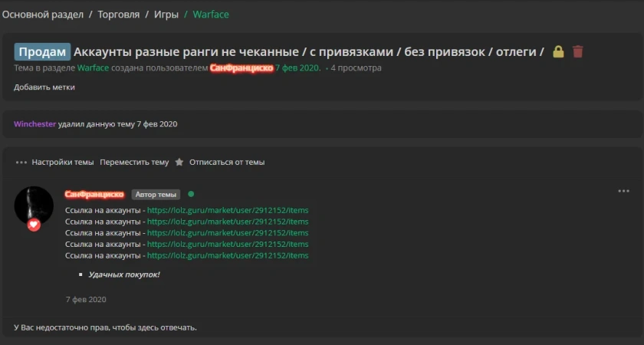The image size is (644, 345).
Task: Open the second lolz.guru market link
Action: pyautogui.click(x=228, y=222)
